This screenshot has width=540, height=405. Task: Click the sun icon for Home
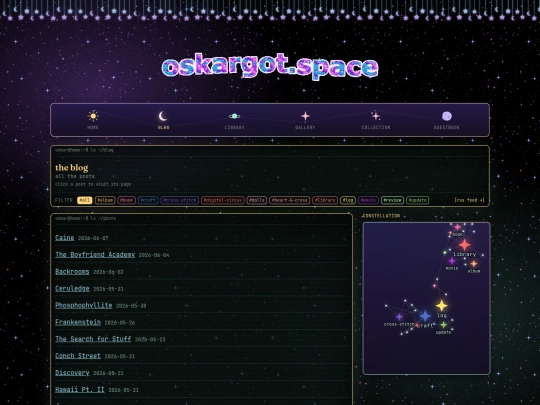point(93,116)
